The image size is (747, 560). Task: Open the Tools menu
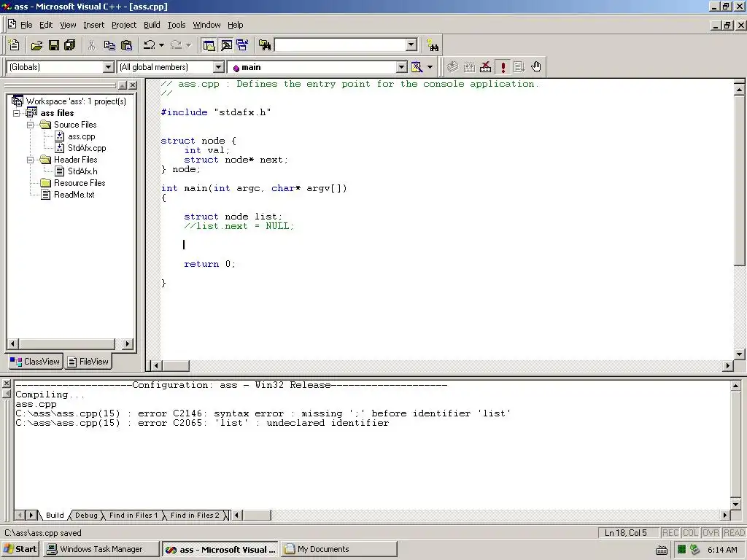click(x=177, y=25)
